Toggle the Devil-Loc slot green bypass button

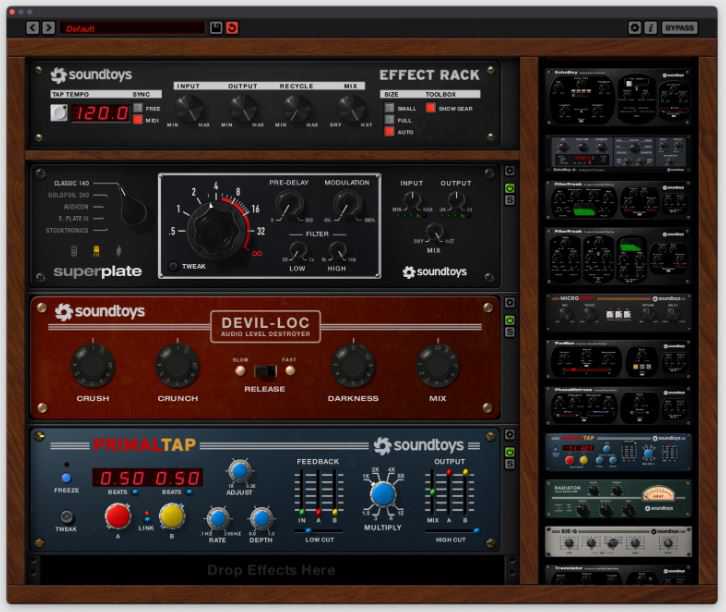[509, 320]
